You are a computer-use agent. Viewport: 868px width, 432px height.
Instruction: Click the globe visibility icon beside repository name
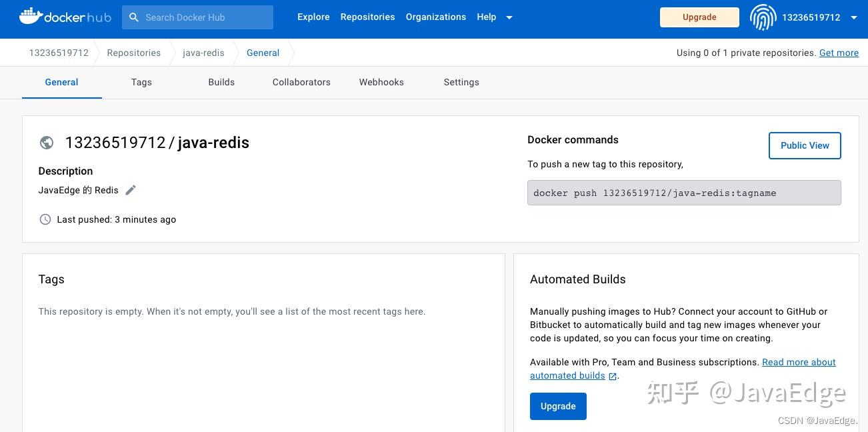click(x=46, y=142)
